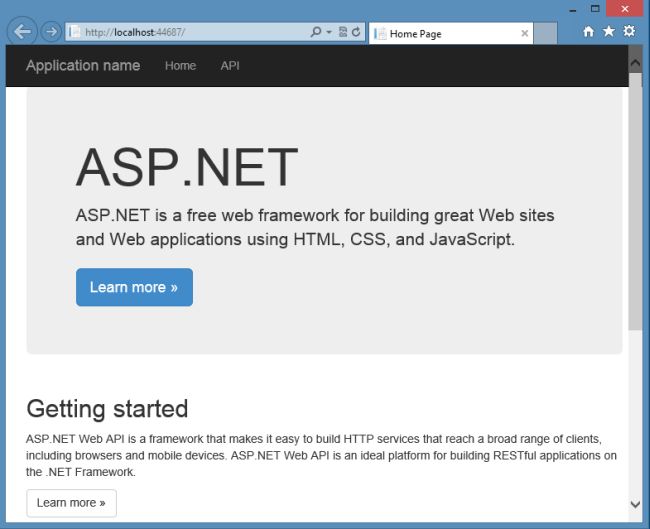Click the browser Back arrow button

point(22,32)
